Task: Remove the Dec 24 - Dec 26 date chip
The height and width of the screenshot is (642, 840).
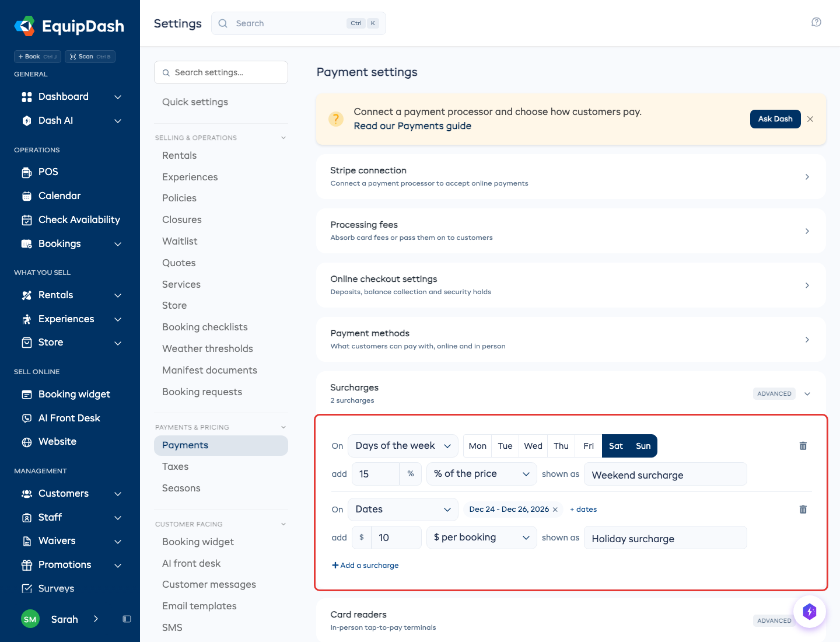Action: pos(555,510)
